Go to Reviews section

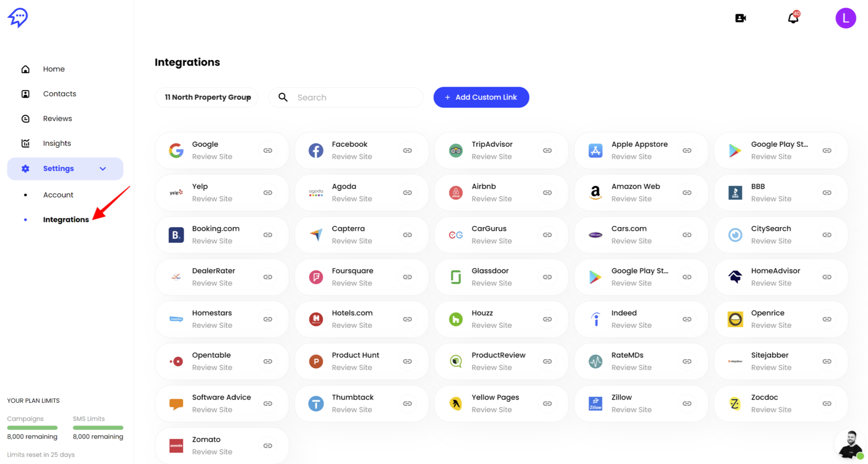click(x=57, y=119)
